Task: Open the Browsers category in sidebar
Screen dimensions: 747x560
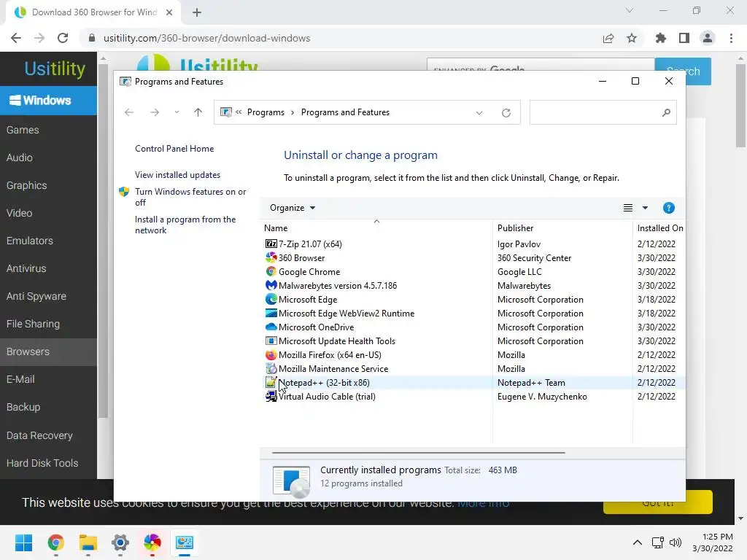Action: click(x=49, y=352)
